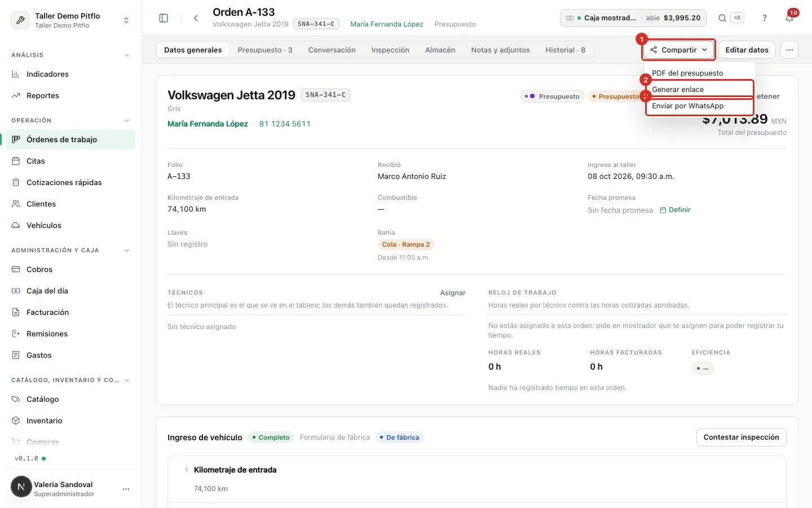Click the Gastos receipt icon

click(x=16, y=355)
